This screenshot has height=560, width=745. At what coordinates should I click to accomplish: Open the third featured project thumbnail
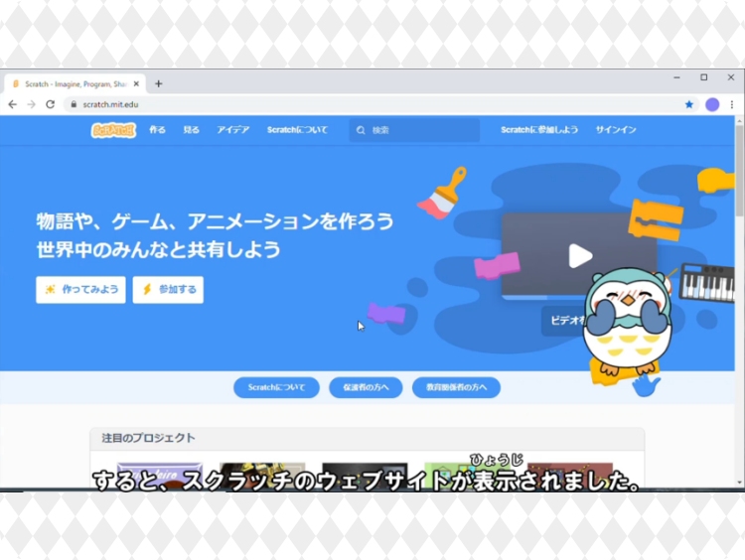coord(365,475)
